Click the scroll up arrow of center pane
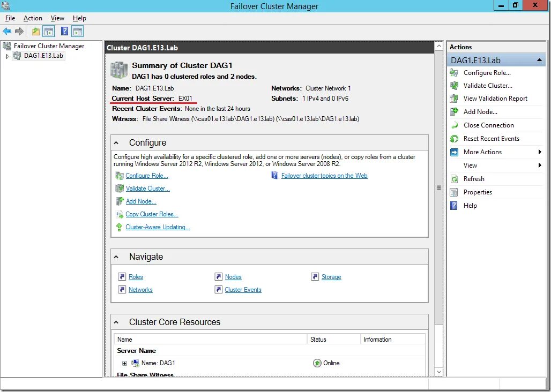Image resolution: width=551 pixels, height=392 pixels. 439,46
